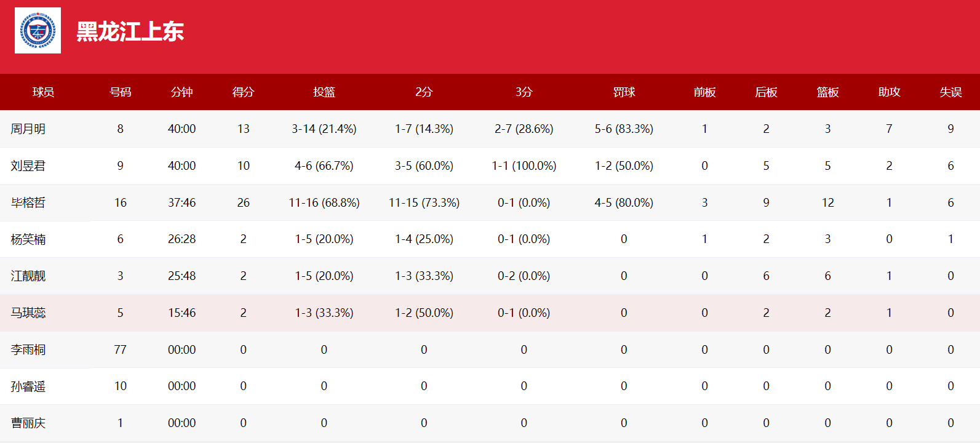Click 毕榕哲's 26 points cell
The width and height of the screenshot is (980, 443).
click(x=243, y=203)
